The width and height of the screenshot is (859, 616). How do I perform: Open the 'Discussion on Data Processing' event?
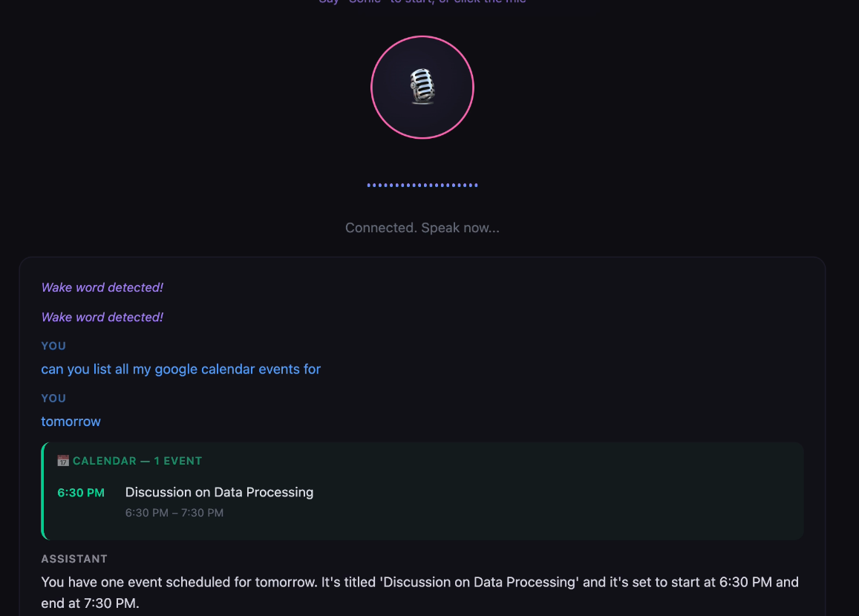pos(219,492)
